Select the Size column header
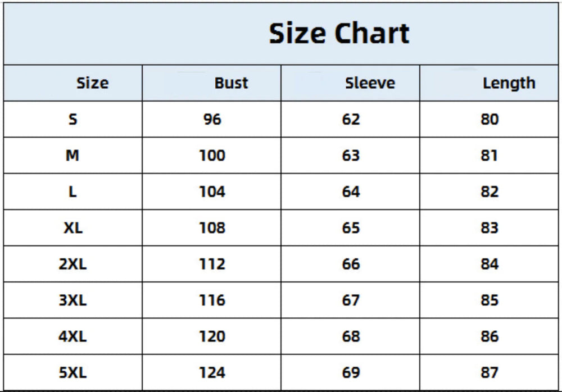This screenshot has width=562, height=392. (92, 83)
